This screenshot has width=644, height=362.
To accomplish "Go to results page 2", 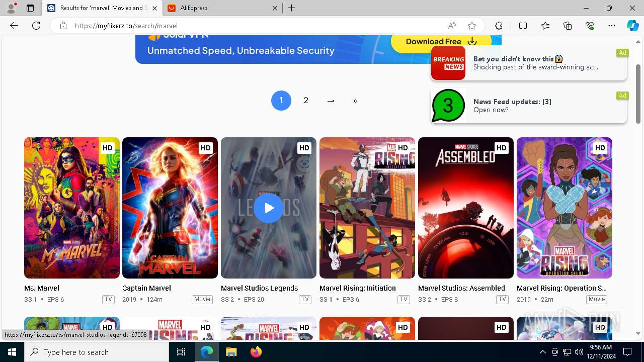I will coord(306,101).
